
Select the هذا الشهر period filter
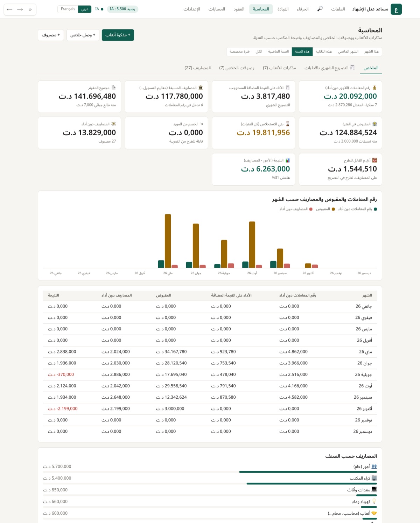(x=371, y=51)
